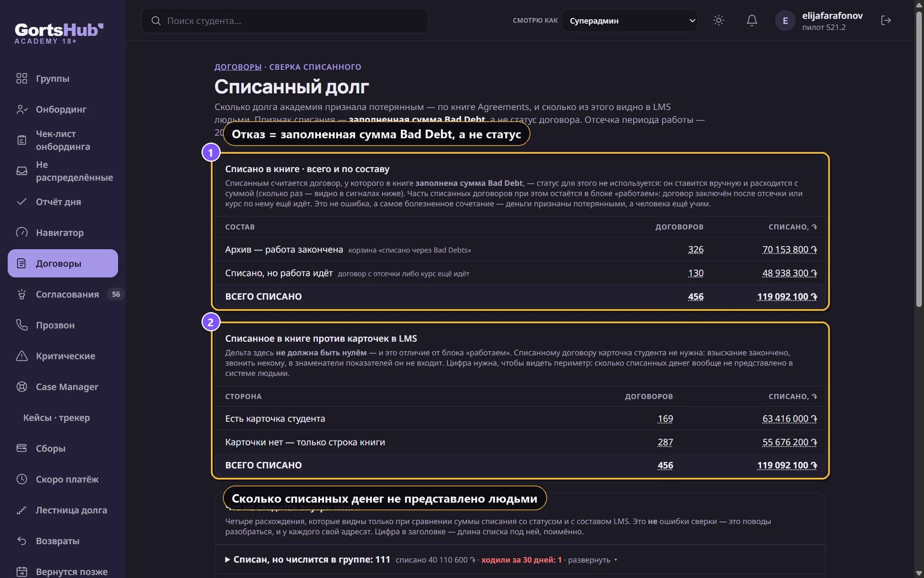
Task: Click the GortsHub Academy logo
Action: pyautogui.click(x=59, y=34)
